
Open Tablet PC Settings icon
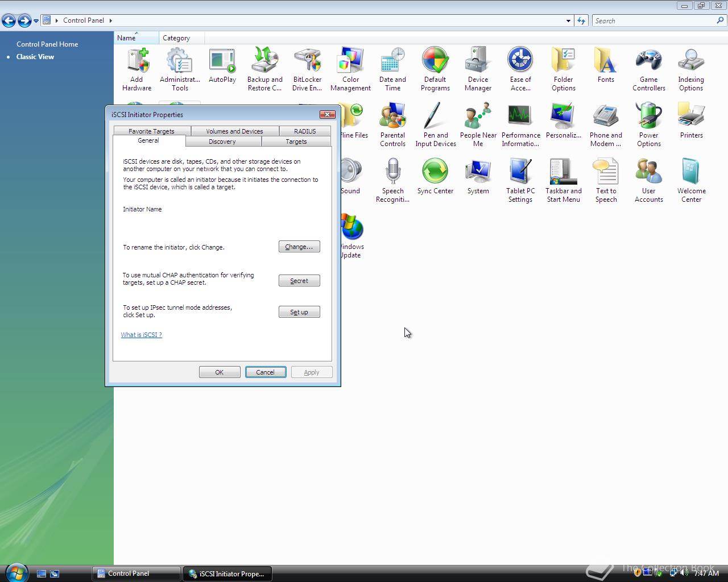coord(520,181)
